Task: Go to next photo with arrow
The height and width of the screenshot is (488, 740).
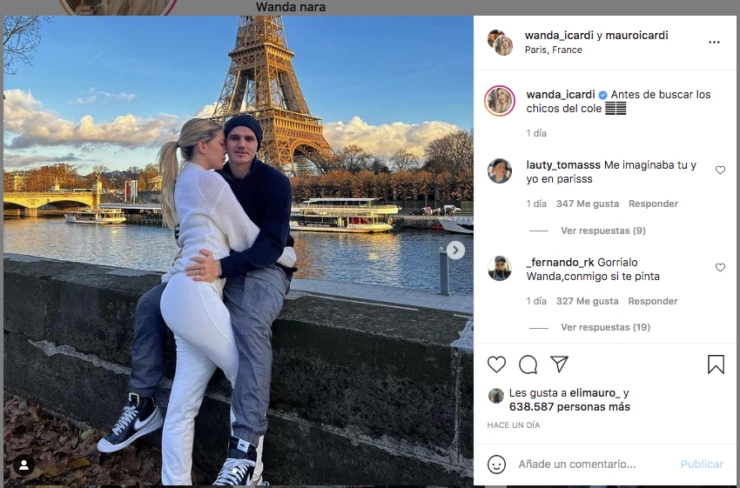Action: [455, 250]
